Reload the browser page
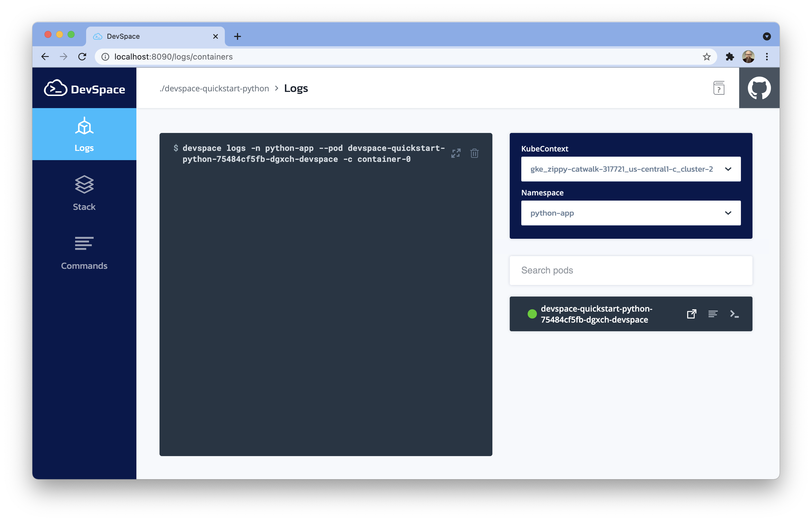Image resolution: width=812 pixels, height=522 pixels. point(82,57)
